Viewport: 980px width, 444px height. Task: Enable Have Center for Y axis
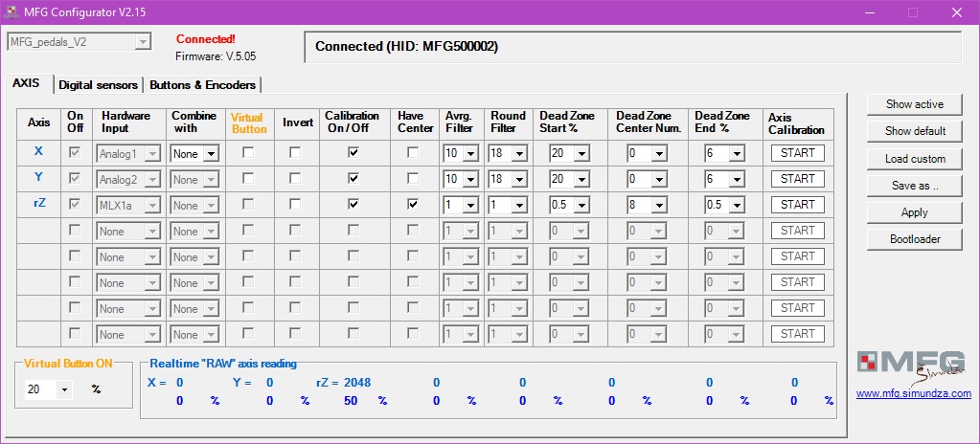click(x=413, y=179)
